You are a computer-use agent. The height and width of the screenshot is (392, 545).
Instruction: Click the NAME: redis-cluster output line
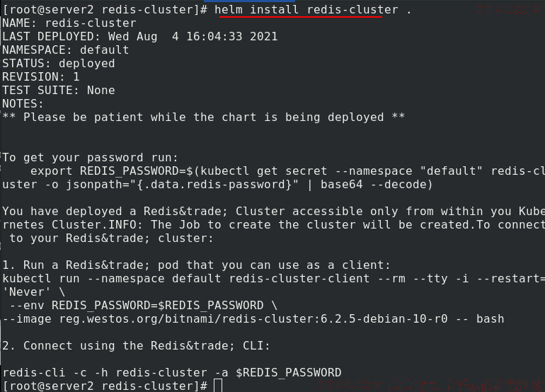point(69,23)
